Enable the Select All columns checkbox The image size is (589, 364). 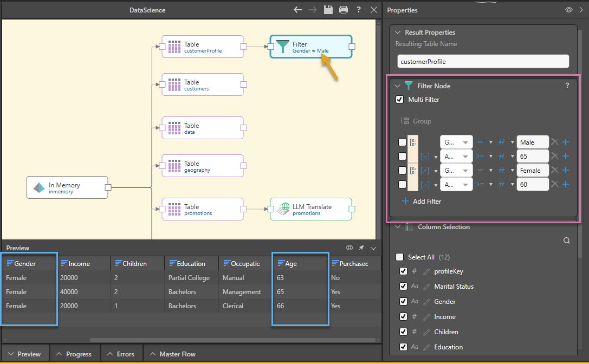400,257
